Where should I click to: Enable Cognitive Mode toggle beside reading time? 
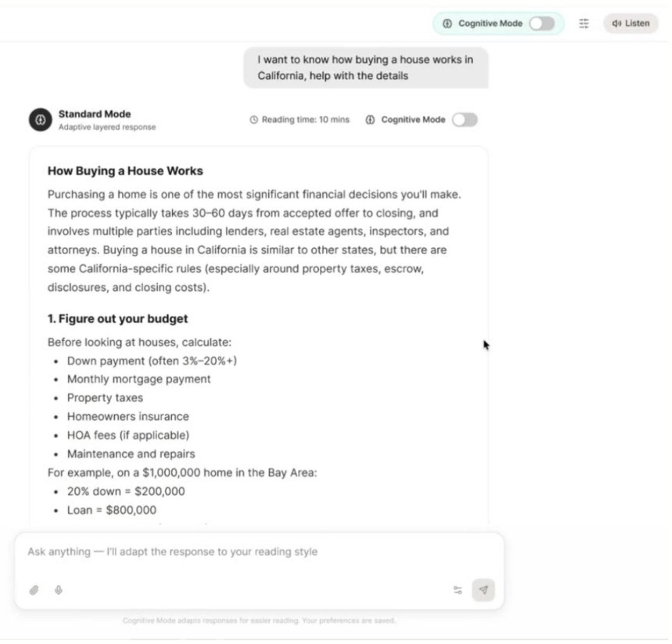click(465, 120)
